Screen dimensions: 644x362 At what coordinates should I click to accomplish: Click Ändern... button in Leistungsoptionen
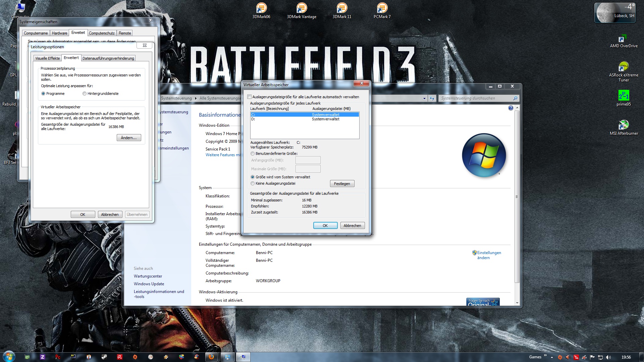[x=129, y=138]
